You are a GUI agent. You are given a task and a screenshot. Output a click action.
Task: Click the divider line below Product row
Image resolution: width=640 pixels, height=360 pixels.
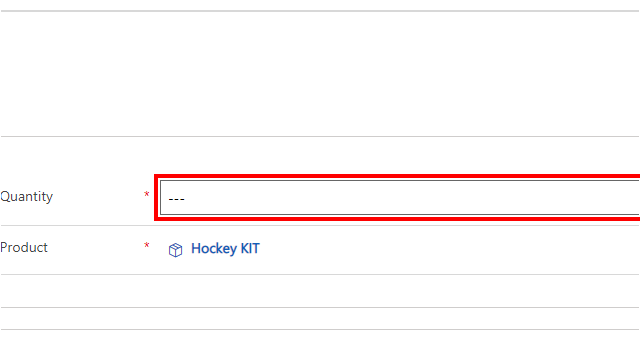[x=320, y=274]
